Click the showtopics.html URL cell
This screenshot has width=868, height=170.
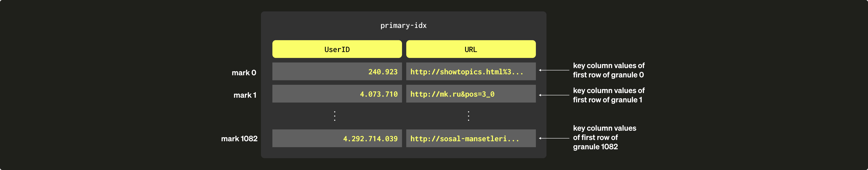[x=470, y=71]
